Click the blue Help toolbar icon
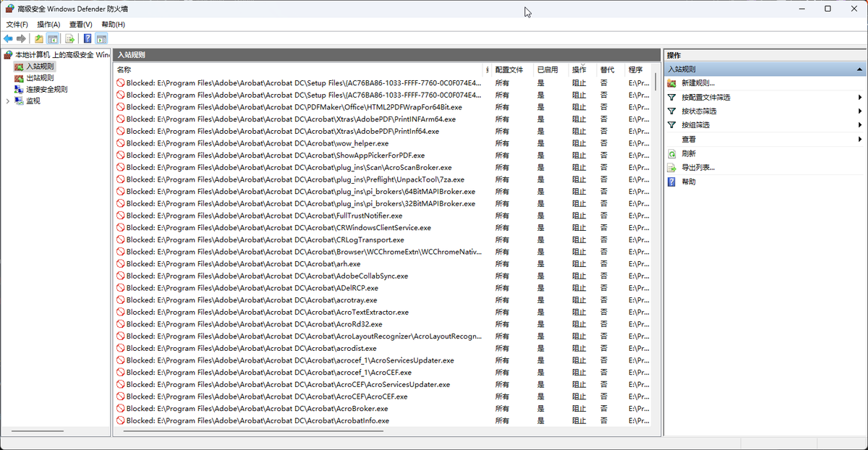The height and width of the screenshot is (450, 868). pos(87,38)
